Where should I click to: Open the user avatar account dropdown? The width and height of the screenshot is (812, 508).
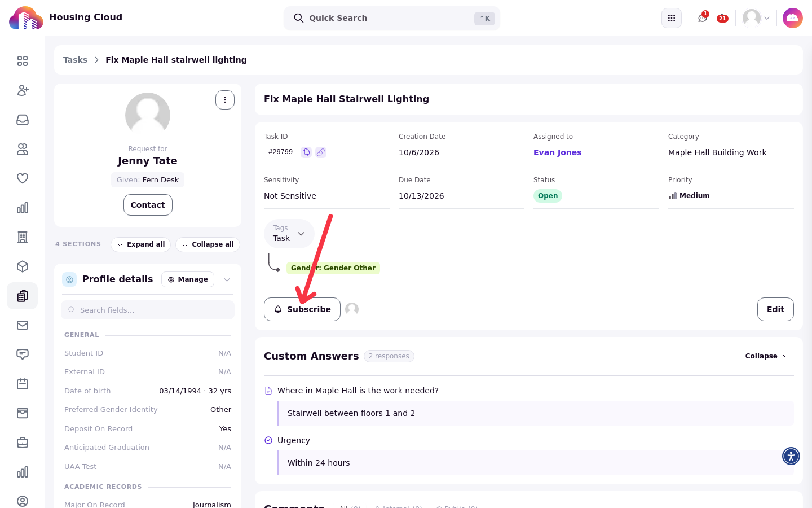(756, 18)
